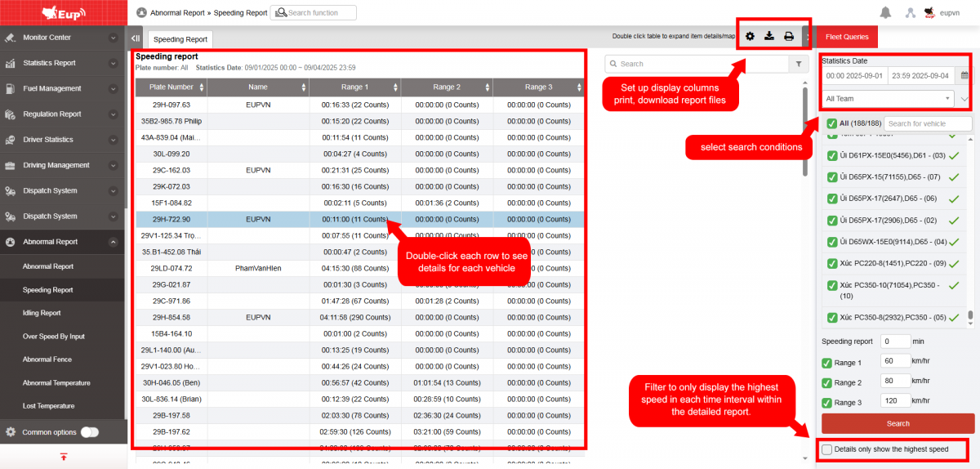This screenshot has height=469, width=980.
Task: Open the Statistics Date calendar icon
Action: coord(964,75)
